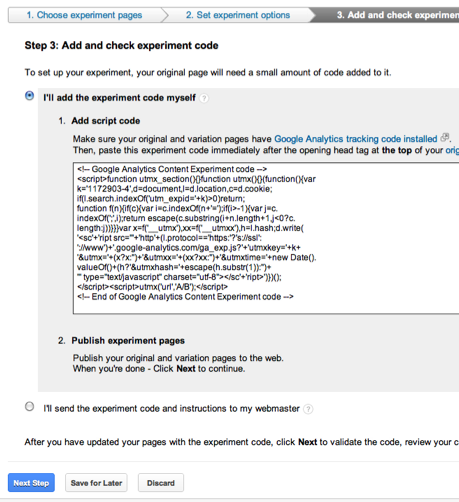Discard the experiment
459x502 pixels.
161,483
